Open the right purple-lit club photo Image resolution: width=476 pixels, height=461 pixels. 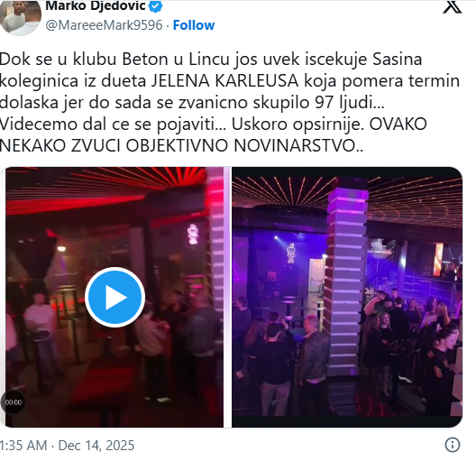347,297
